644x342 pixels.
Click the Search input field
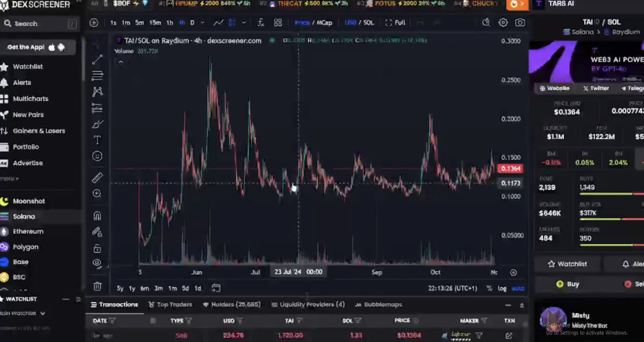(x=40, y=24)
